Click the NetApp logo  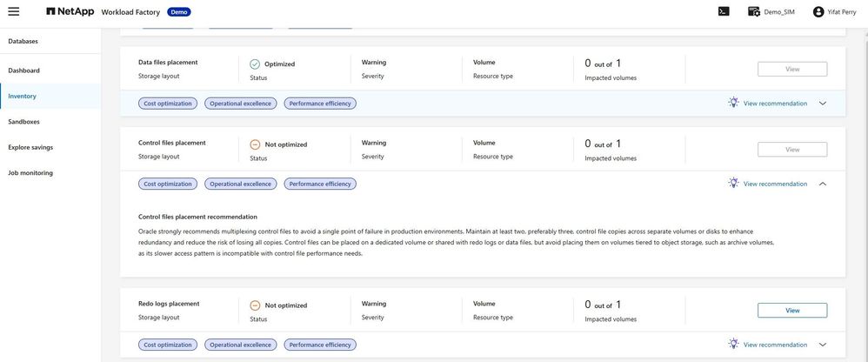pyautogui.click(x=64, y=12)
